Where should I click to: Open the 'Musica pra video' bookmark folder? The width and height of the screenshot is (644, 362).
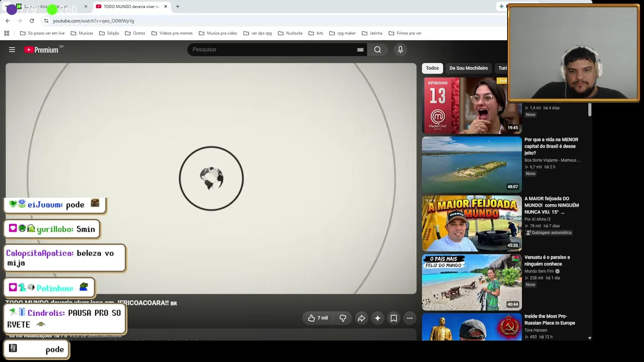click(218, 33)
